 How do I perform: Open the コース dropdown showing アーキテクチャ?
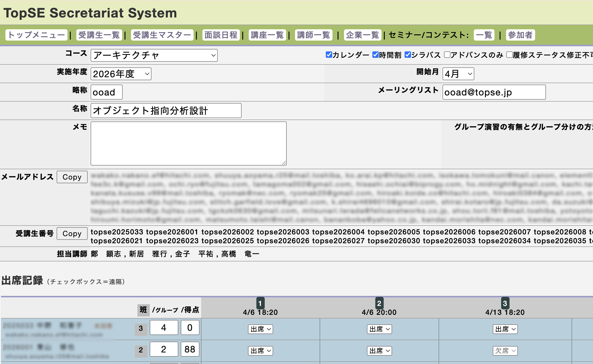pyautogui.click(x=154, y=55)
